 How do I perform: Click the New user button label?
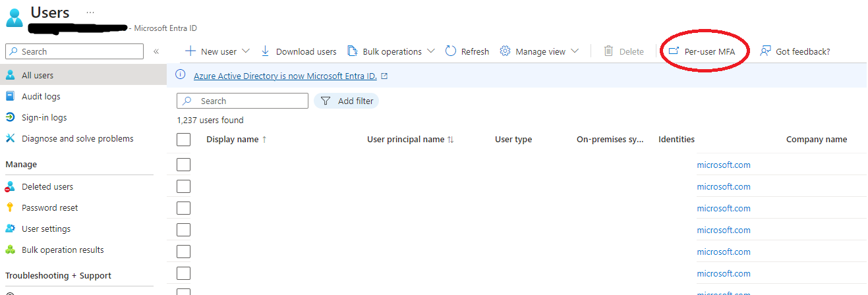[x=219, y=51]
